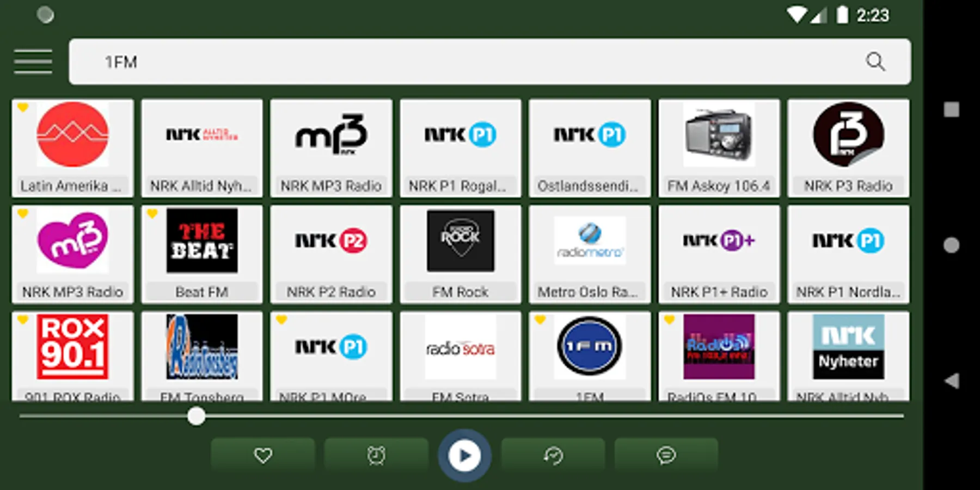Select the NRK P2 Radio station
Screen dimensions: 980x490
[331, 254]
